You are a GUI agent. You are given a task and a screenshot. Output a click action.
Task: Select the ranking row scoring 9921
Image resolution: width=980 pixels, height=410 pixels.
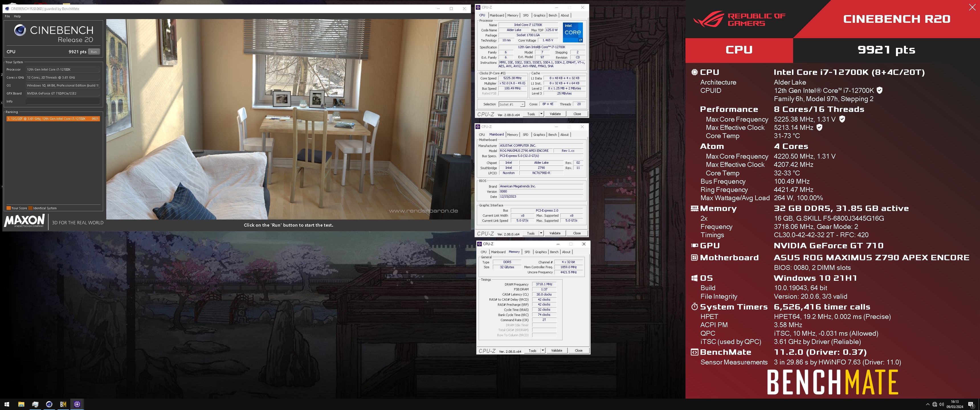click(x=53, y=119)
